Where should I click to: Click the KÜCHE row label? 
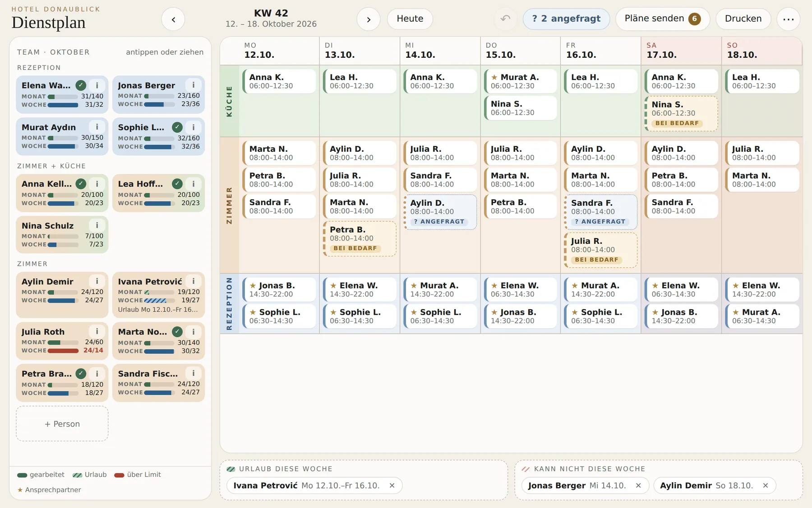tap(229, 101)
